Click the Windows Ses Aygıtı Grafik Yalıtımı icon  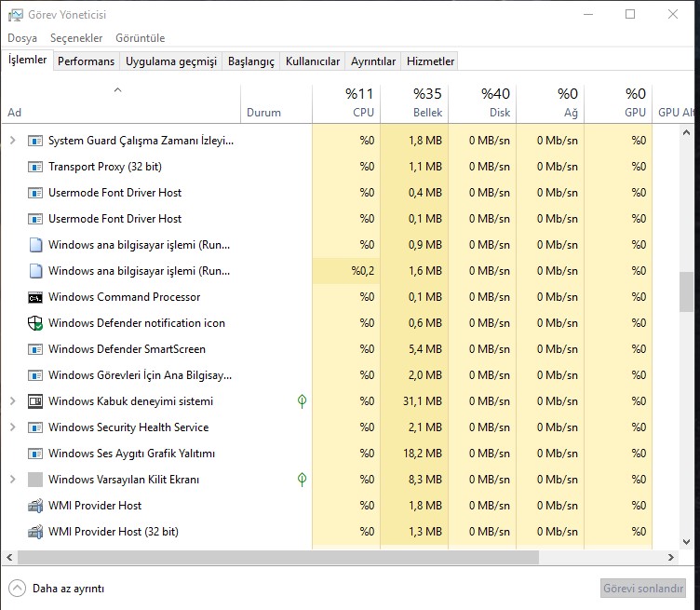click(x=35, y=454)
